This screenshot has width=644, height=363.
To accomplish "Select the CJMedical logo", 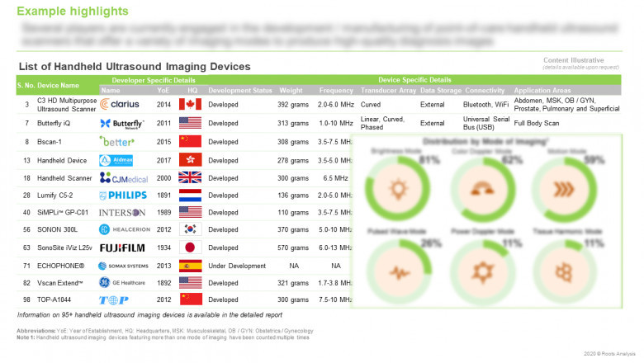I will [x=124, y=178].
